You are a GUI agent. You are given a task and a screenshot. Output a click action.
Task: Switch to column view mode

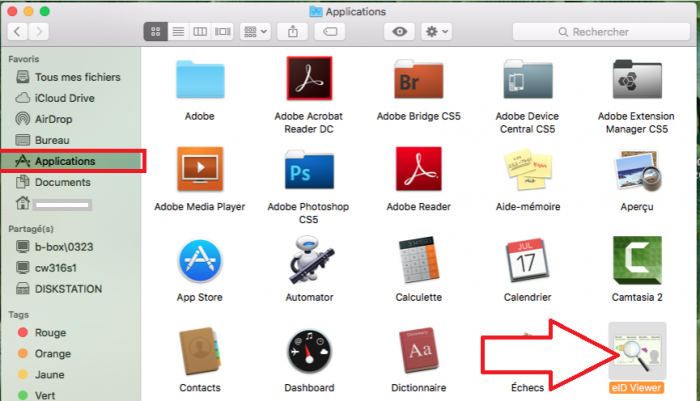(x=200, y=31)
